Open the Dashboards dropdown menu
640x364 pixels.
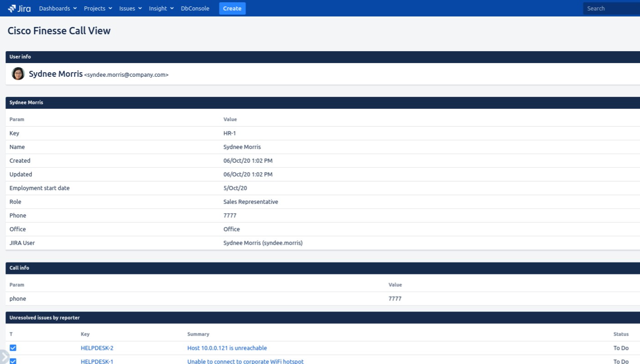[x=58, y=8]
